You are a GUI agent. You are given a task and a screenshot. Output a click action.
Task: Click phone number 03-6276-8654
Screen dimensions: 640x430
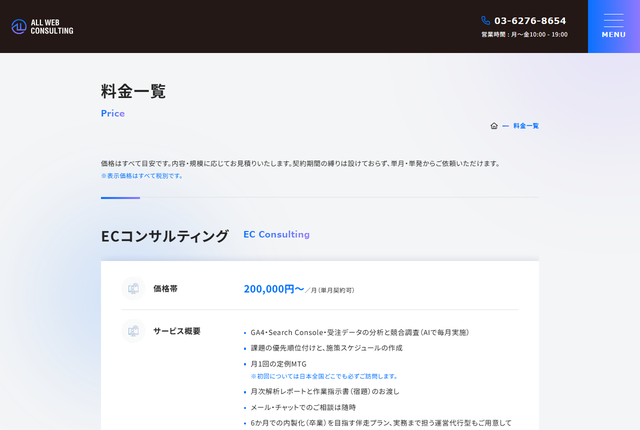click(x=530, y=21)
